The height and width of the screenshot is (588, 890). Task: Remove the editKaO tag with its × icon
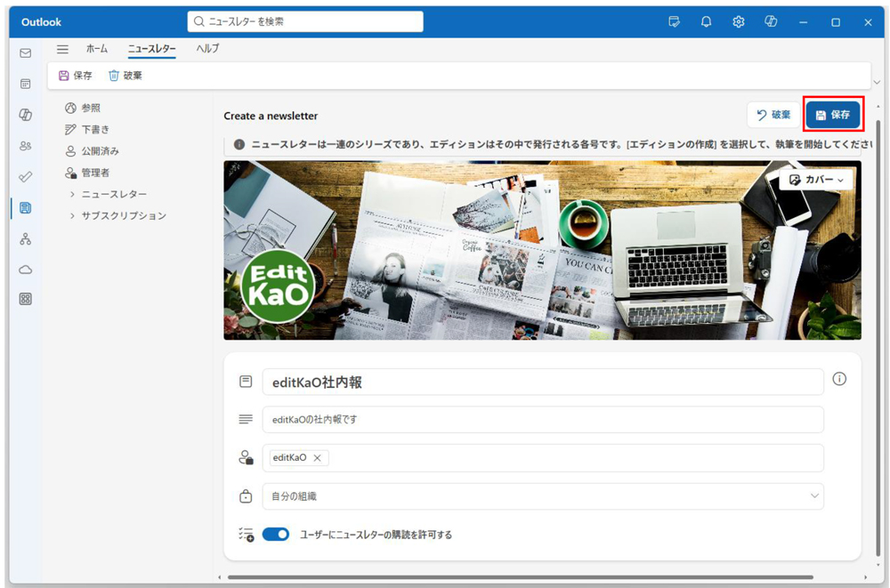pos(318,457)
